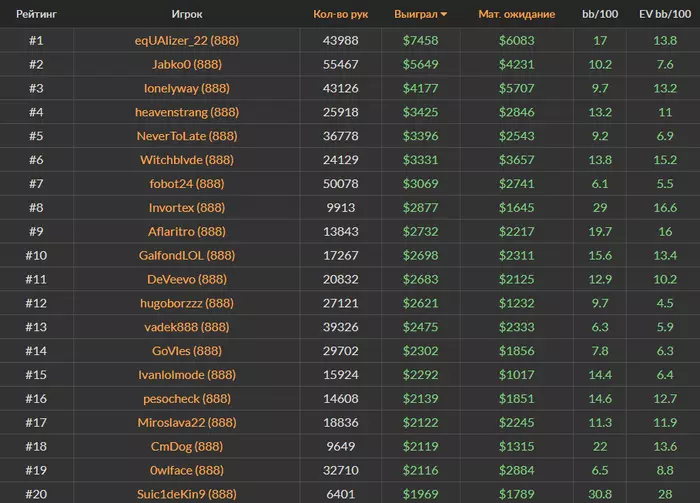Sort by Мат. ожидание column header
700x503 pixels.
(x=517, y=14)
